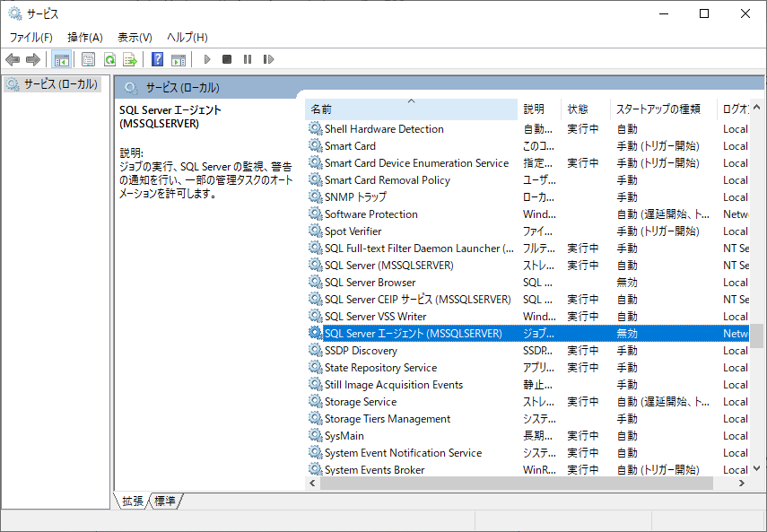Open the ファイル(F) menu
Image resolution: width=767 pixels, height=532 pixels.
click(x=31, y=37)
